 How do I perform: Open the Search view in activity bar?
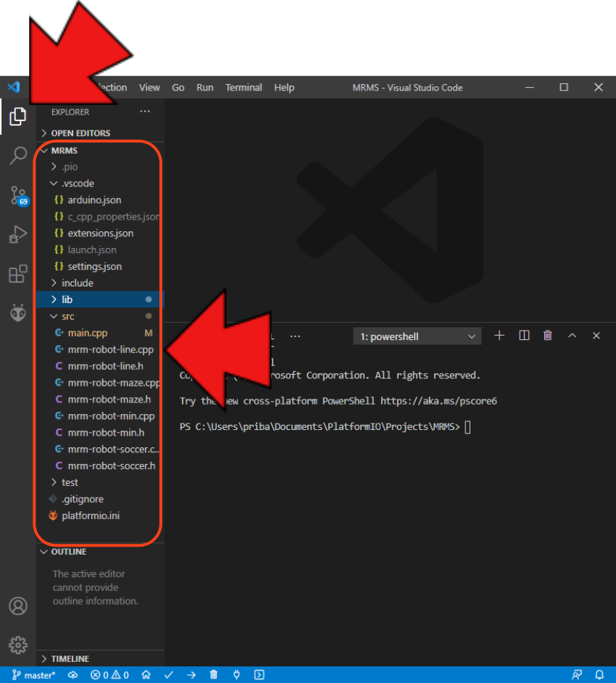pyautogui.click(x=17, y=155)
